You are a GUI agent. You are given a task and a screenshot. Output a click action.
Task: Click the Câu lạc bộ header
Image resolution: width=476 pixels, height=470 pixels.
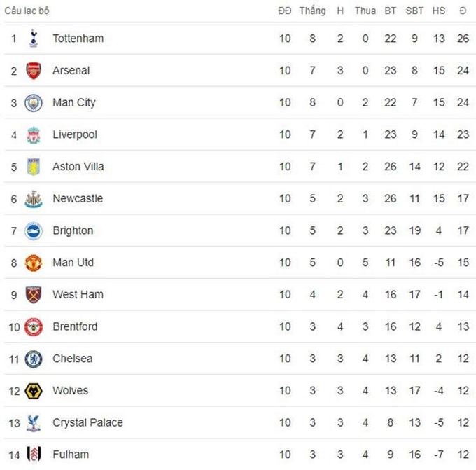(x=27, y=11)
